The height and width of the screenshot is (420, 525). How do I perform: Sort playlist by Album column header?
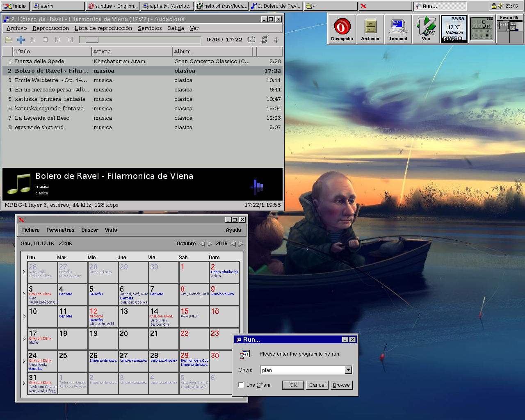coord(212,51)
